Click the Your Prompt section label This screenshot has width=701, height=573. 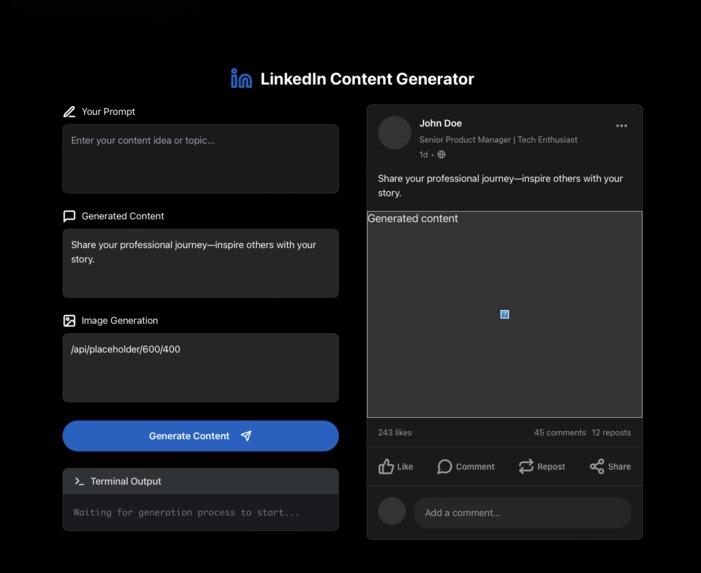[108, 112]
